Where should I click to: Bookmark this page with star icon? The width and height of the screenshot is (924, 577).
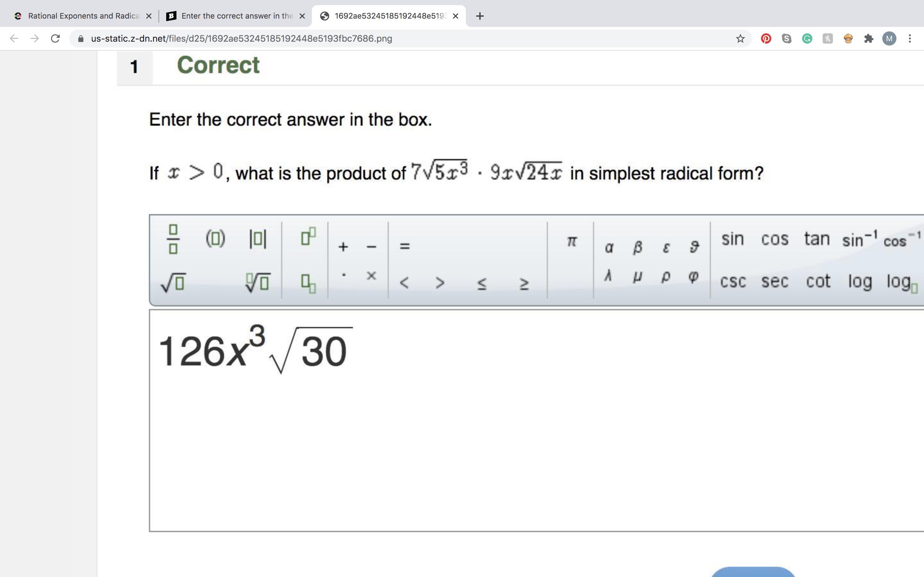(x=740, y=38)
